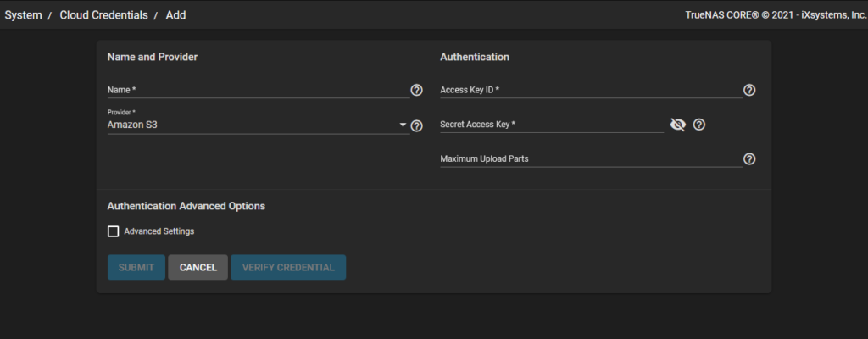Focus the Access Key ID input field
The height and width of the screenshot is (339, 868).
pos(591,91)
